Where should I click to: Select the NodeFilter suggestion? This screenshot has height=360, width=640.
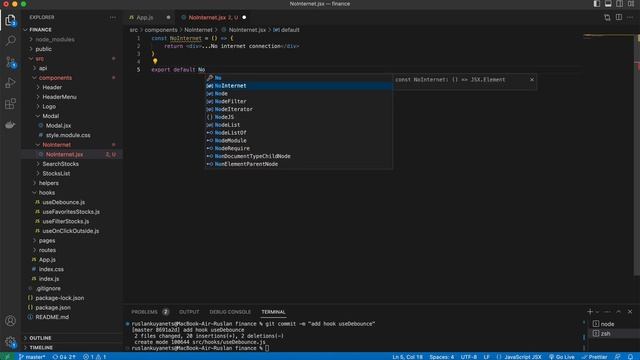tap(299, 101)
